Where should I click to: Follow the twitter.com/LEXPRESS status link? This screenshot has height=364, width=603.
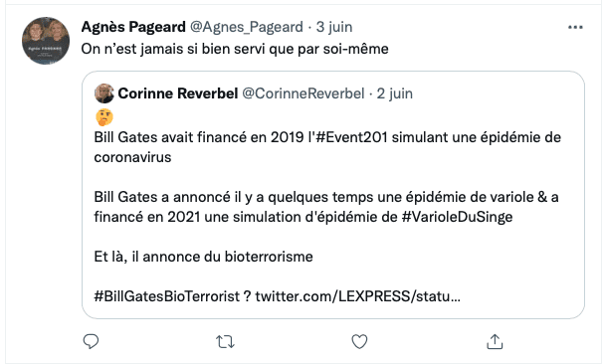357,296
